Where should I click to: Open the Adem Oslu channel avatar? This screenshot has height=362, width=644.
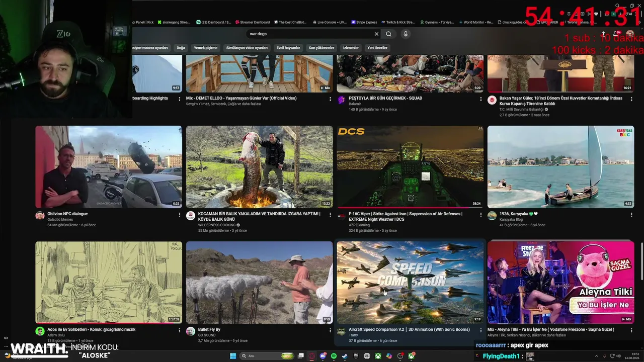tap(40, 331)
